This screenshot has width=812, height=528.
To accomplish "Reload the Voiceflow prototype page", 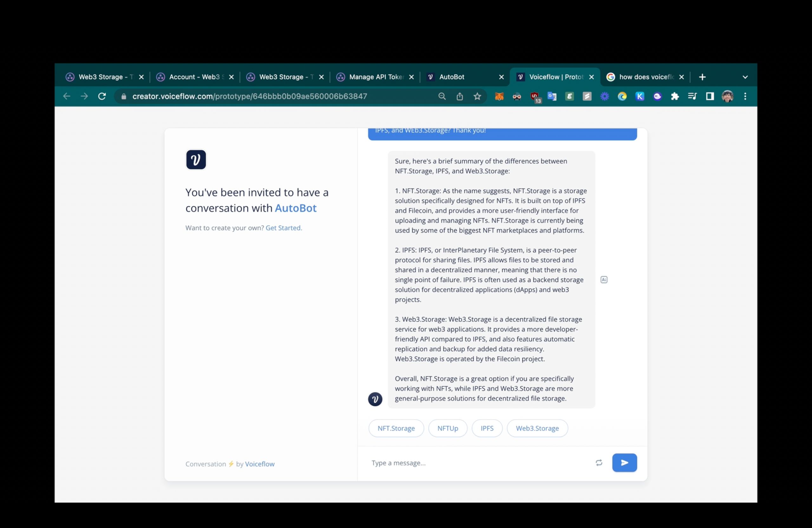I will 102,96.
